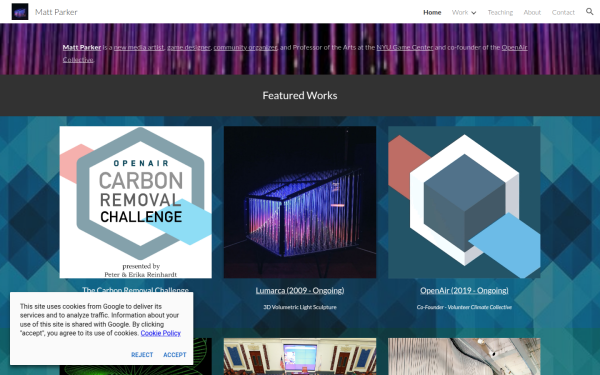Viewport: 600px width, 375px height.
Task: Open the conference hall photo thumbnail
Action: pyautogui.click(x=300, y=356)
